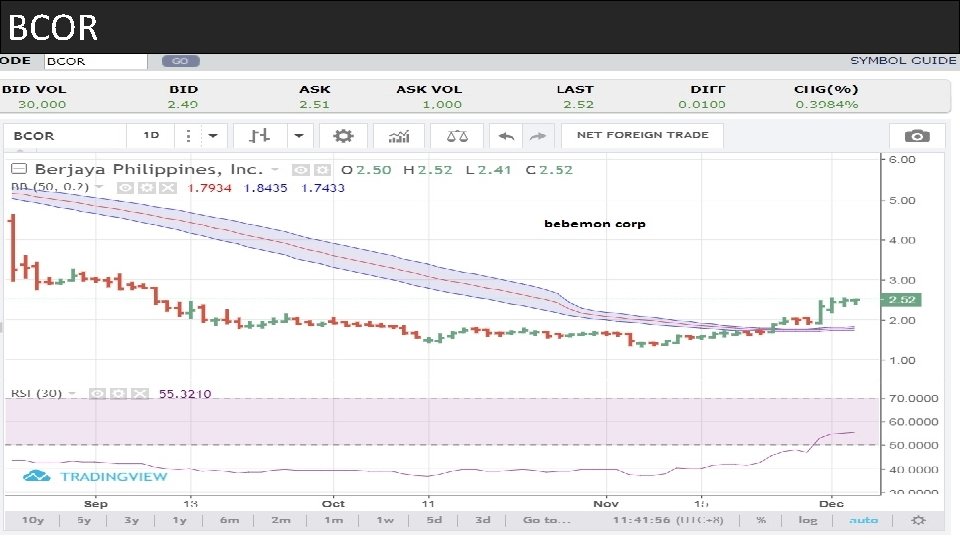Screen dimensions: 960x540
Task: Click the BB value 1.7934
Action: pos(209,188)
